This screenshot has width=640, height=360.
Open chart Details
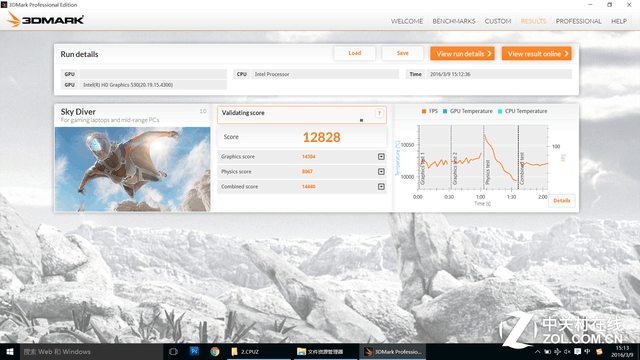click(561, 200)
